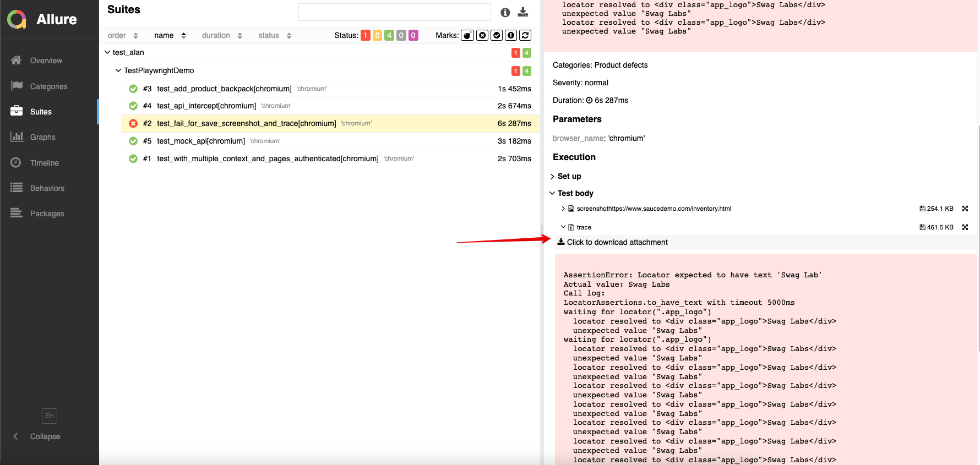Click passed icon of test #4
Screen dimensions: 980x465
point(133,106)
